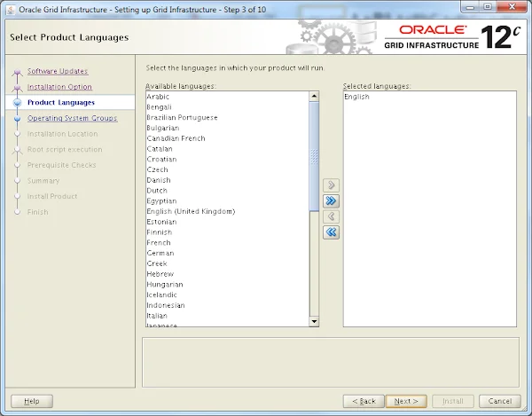Viewport: 532px width, 416px height.
Task: Select English in selected languages list
Action: click(x=429, y=97)
